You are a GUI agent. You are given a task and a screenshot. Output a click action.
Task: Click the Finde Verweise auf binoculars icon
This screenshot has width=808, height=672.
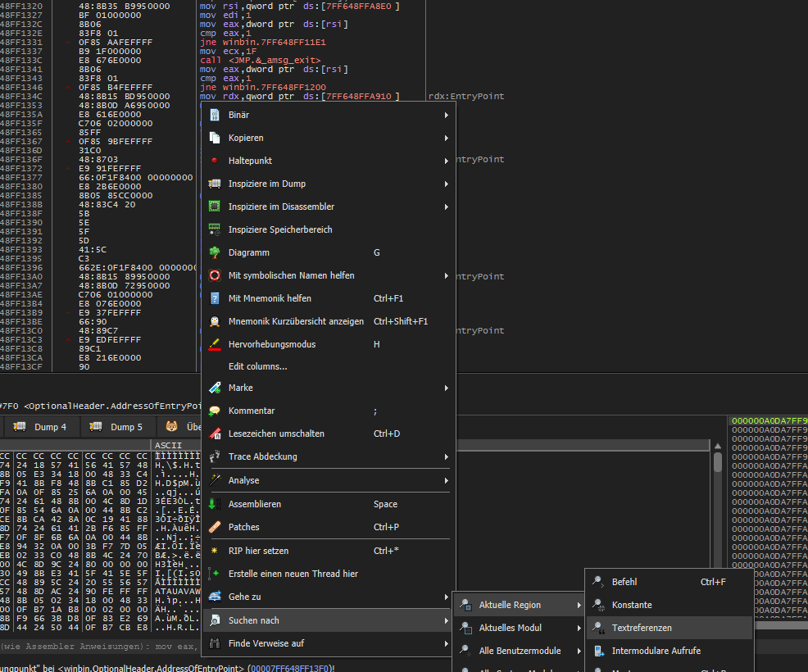pyautogui.click(x=215, y=643)
